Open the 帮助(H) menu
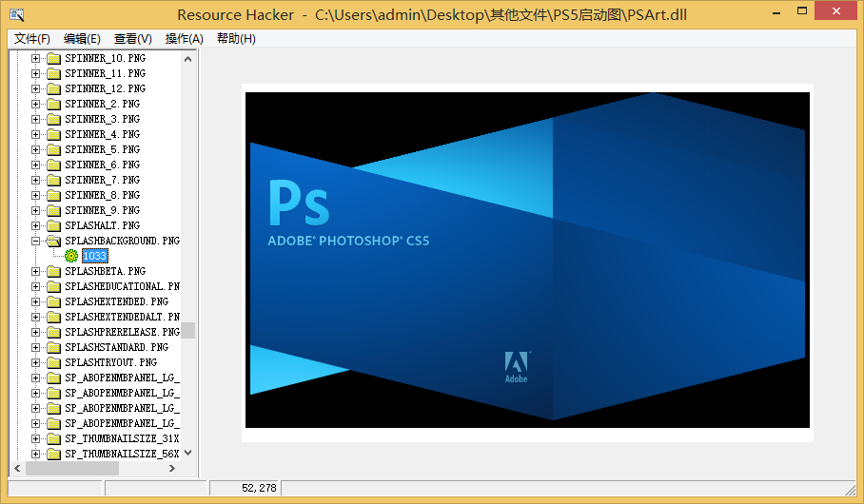This screenshot has width=864, height=504. click(236, 39)
